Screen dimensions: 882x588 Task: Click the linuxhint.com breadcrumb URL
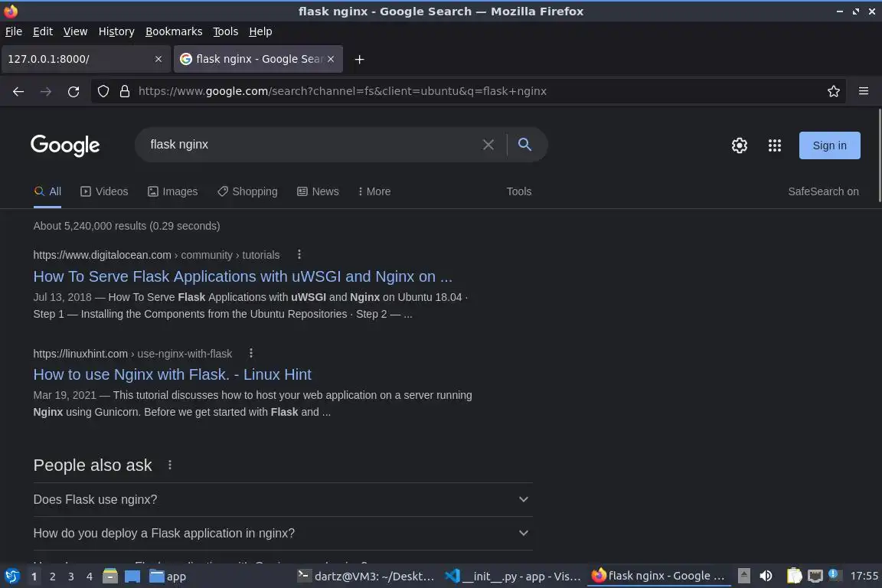click(x=132, y=354)
